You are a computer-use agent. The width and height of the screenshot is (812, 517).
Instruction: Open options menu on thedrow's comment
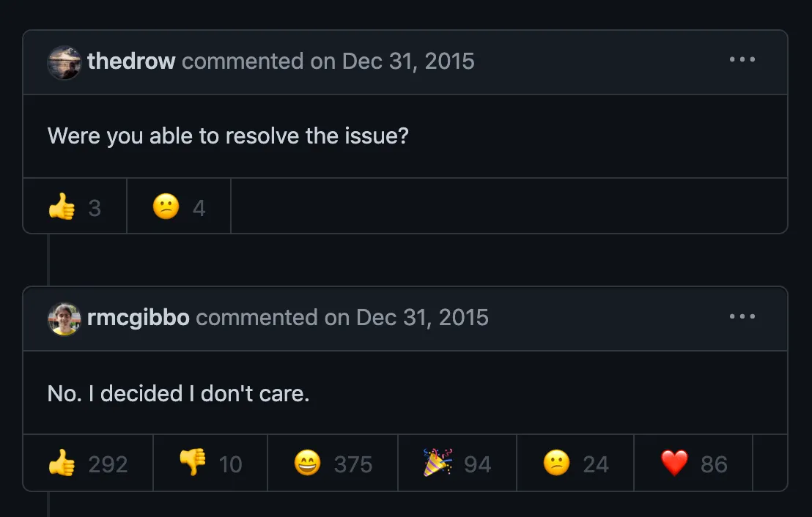(742, 59)
